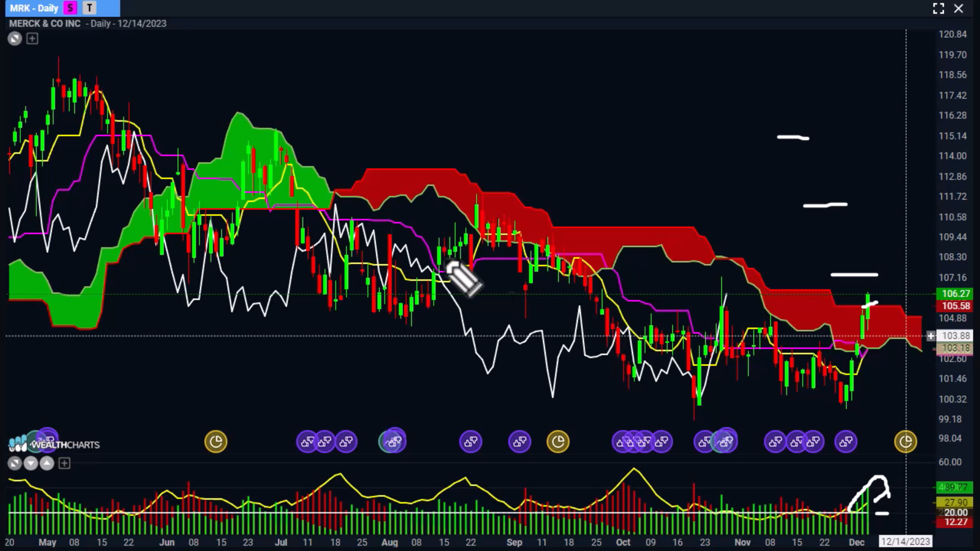980x551 pixels.
Task: Click the 60.00 indicator axis value
Action: (949, 462)
